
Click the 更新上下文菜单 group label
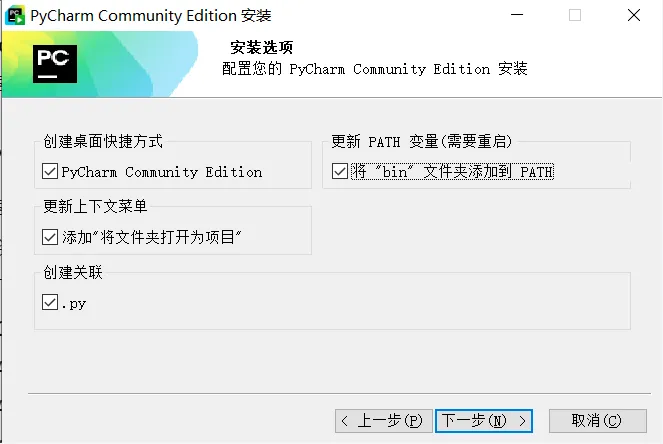pyautogui.click(x=95, y=206)
